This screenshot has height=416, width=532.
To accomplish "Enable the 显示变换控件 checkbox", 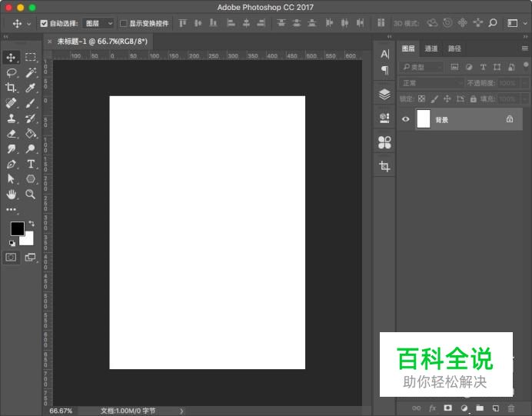I will click(x=124, y=24).
